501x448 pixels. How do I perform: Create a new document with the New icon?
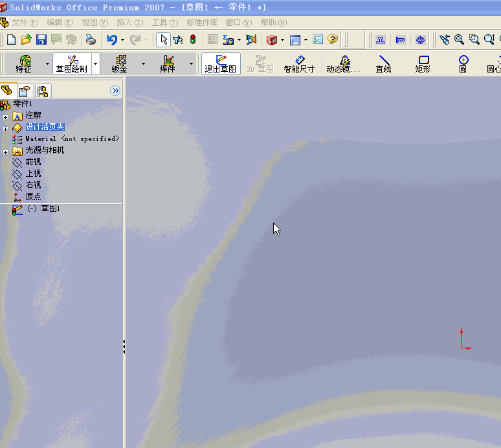point(11,39)
